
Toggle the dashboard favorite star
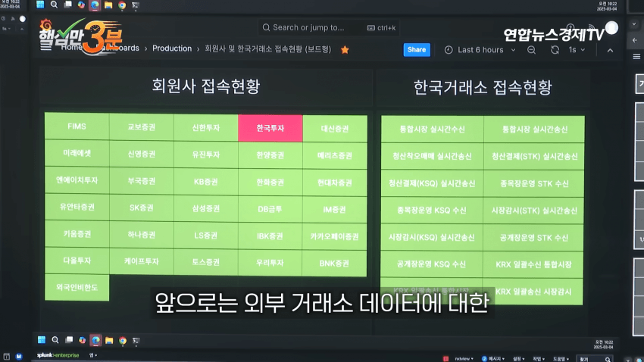click(x=345, y=50)
